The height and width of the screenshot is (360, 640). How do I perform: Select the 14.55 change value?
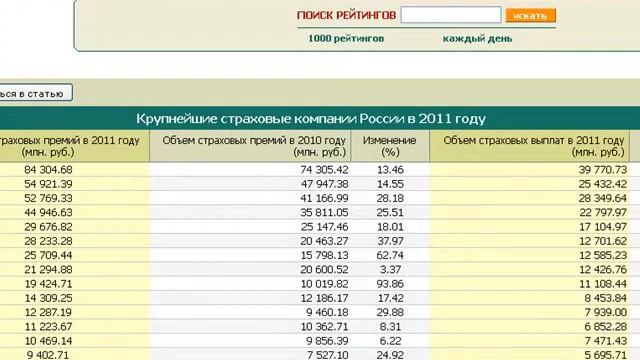[390, 184]
